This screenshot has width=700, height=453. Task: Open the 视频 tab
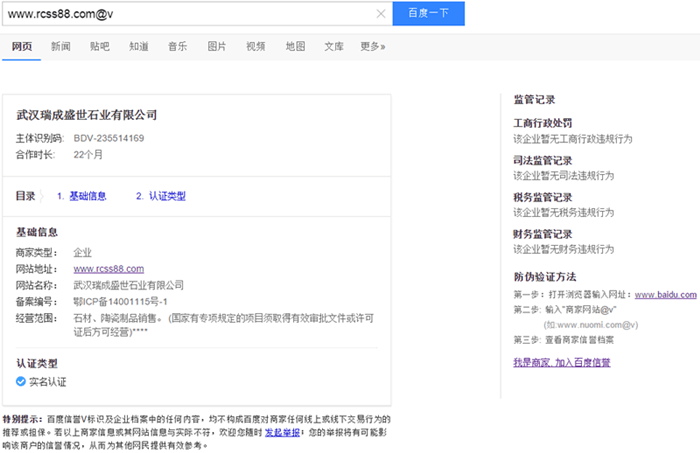[256, 46]
